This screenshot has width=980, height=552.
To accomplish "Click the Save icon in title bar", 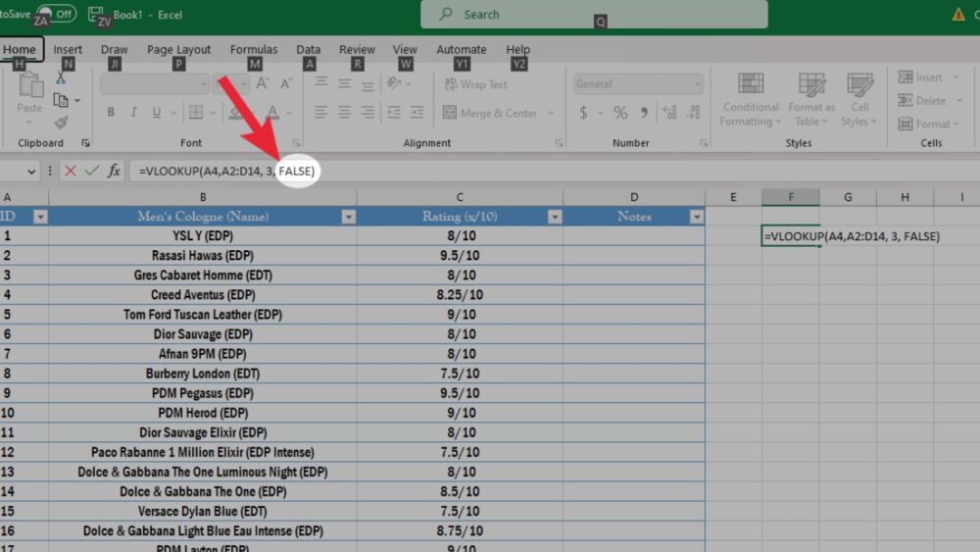I will [x=96, y=14].
